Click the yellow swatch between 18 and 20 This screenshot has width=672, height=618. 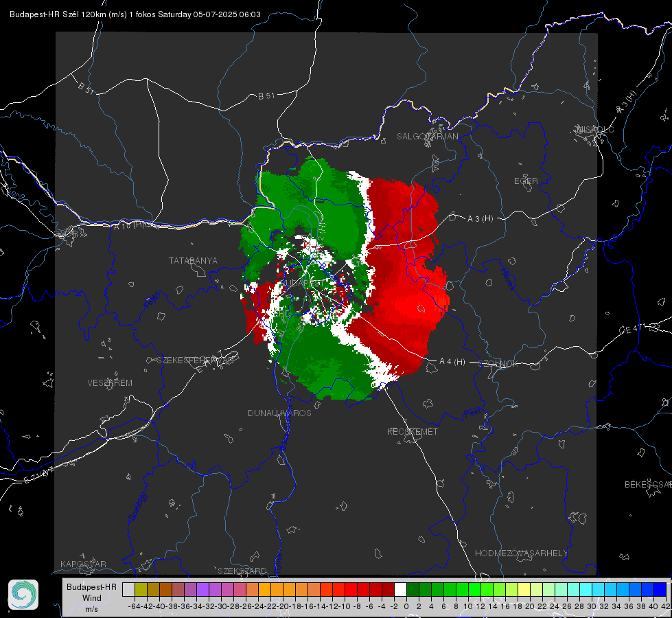point(524,589)
